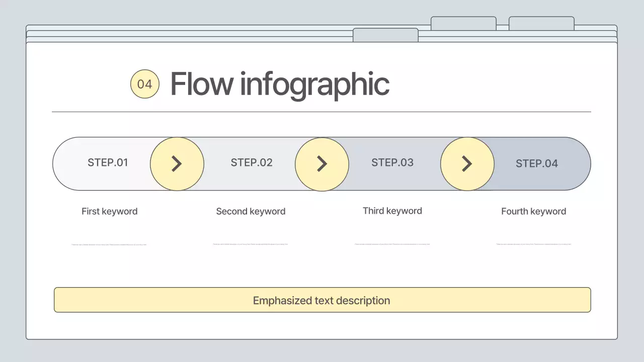Select the yellow 04 number badge
The height and width of the screenshot is (362, 644).
[x=145, y=84]
